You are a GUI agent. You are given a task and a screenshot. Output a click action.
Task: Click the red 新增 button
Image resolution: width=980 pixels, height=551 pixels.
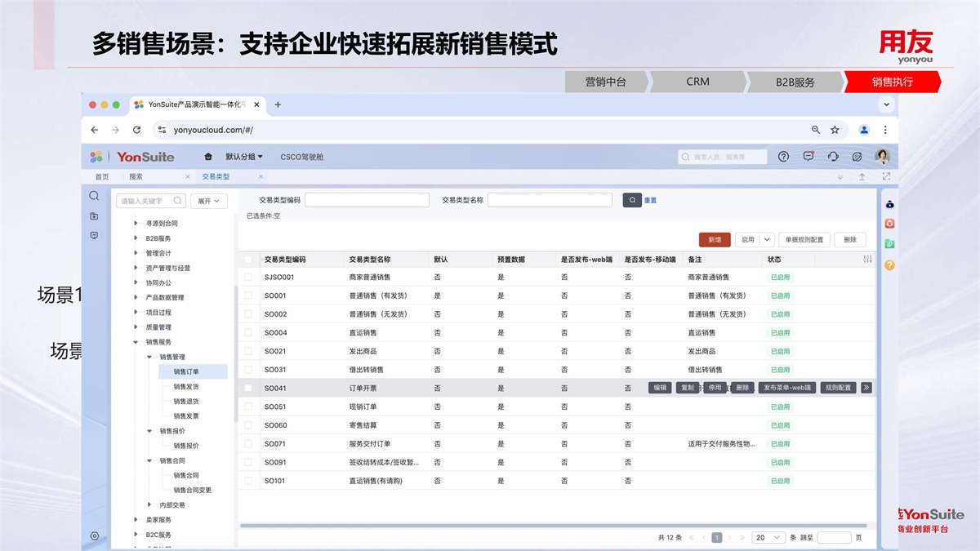(x=715, y=239)
